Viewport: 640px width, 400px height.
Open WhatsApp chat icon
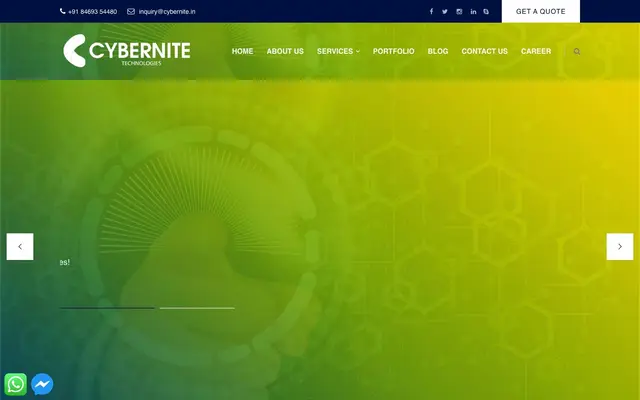coord(16,384)
